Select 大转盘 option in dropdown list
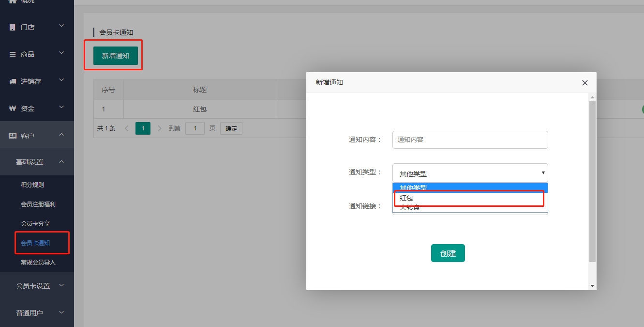The width and height of the screenshot is (644, 327). click(x=470, y=207)
